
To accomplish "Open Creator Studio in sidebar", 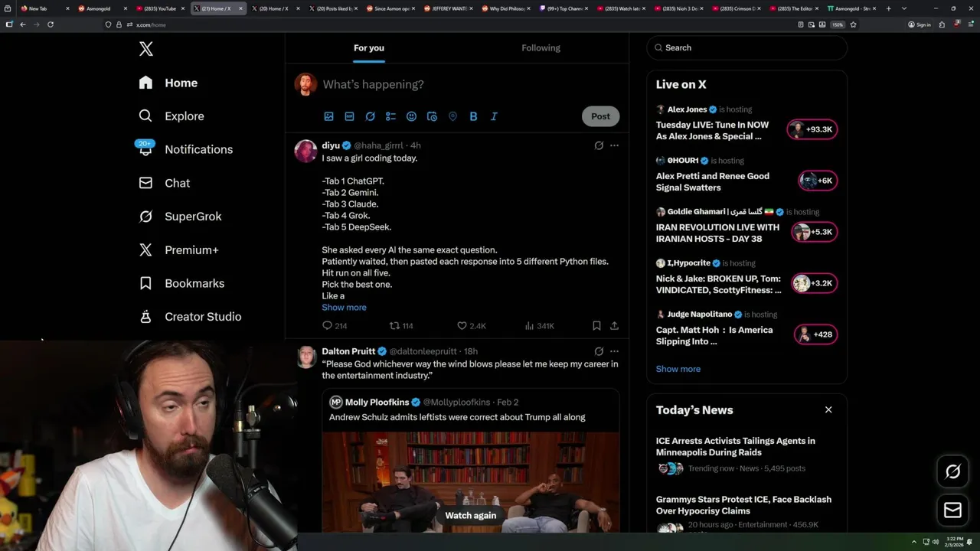I will [190, 317].
